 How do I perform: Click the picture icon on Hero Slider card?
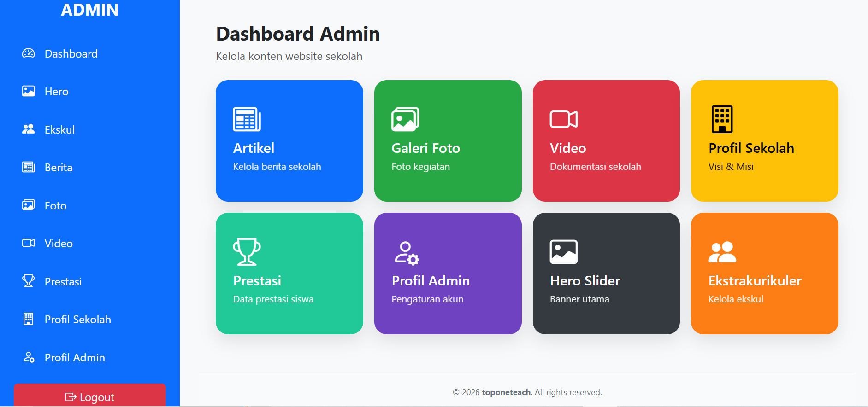pos(563,252)
